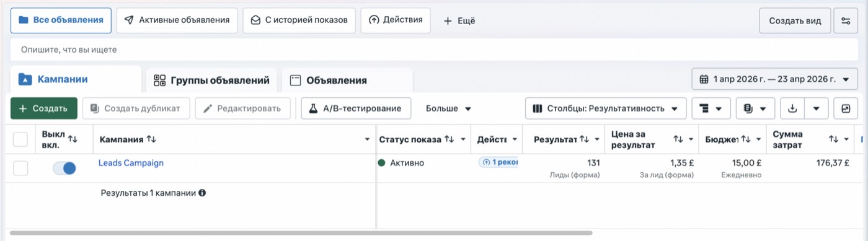This screenshot has height=241, width=868.
Task: Open the reports stack icon dropdown
Action: click(x=755, y=108)
